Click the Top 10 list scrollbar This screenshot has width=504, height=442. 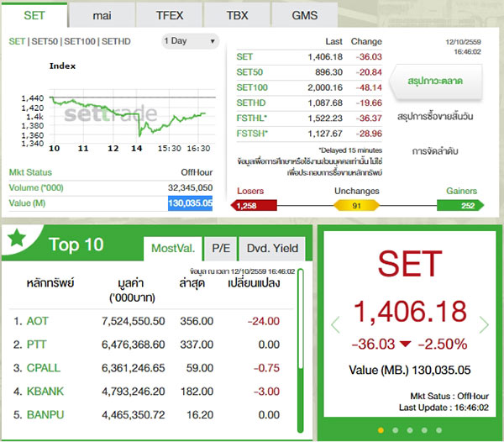pyautogui.click(x=301, y=350)
